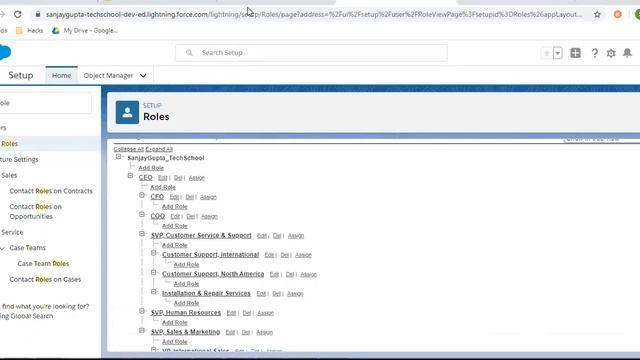Screen dimensions: 640x360
Task: Bookmark this page with the star icon
Action: (x=597, y=14)
